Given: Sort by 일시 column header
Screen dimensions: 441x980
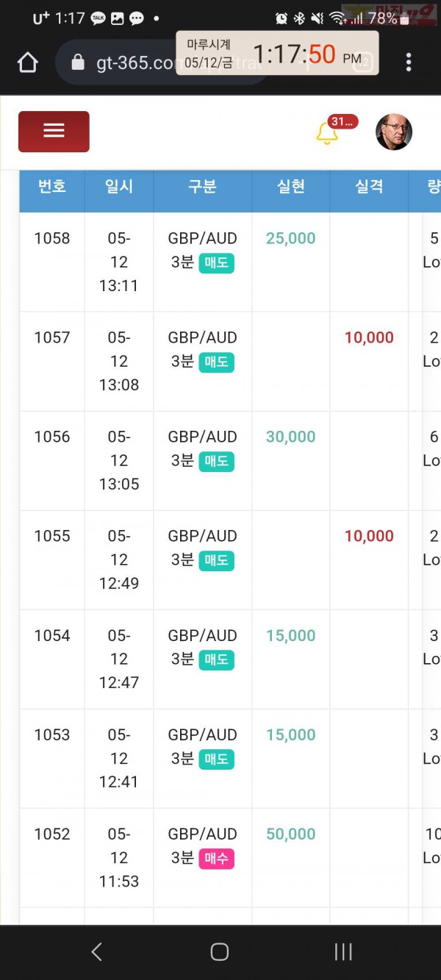Looking at the screenshot, I should point(119,187).
